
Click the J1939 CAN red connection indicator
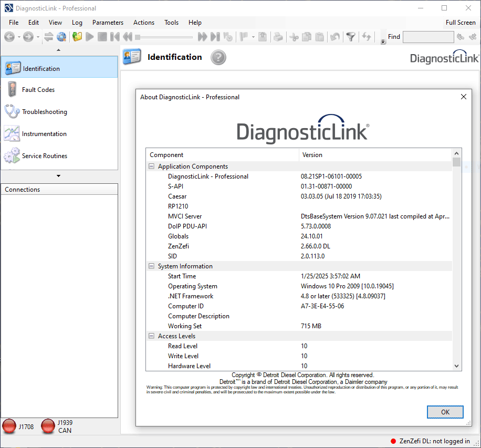pyautogui.click(x=48, y=426)
